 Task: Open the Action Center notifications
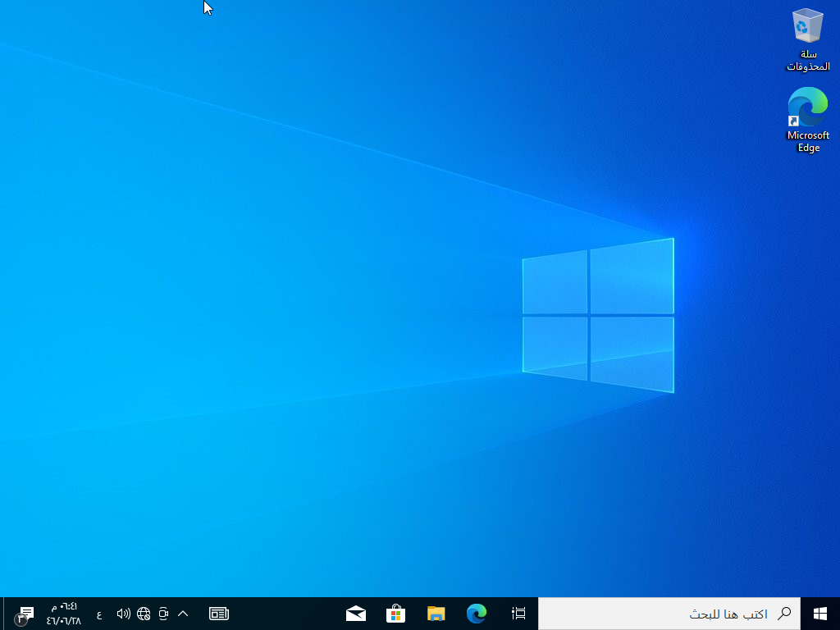25,614
